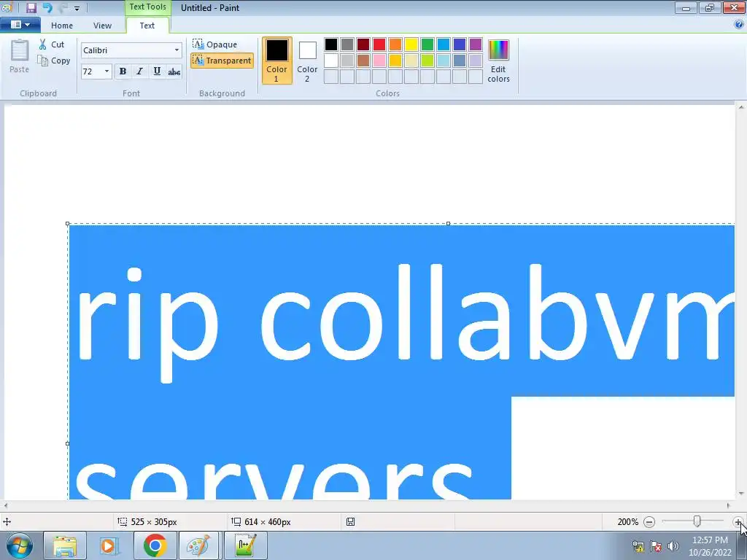Pick the red color swatch
This screenshot has height=560, width=747.
[x=379, y=44]
